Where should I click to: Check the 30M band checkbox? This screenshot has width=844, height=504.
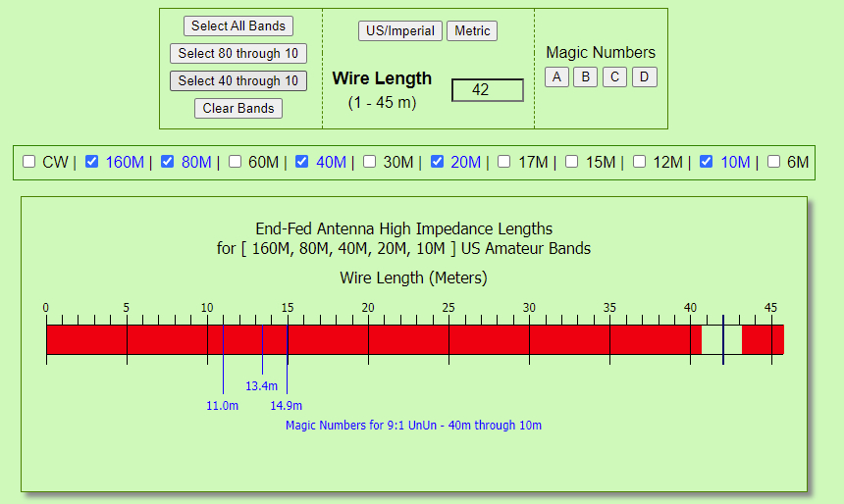(x=370, y=162)
